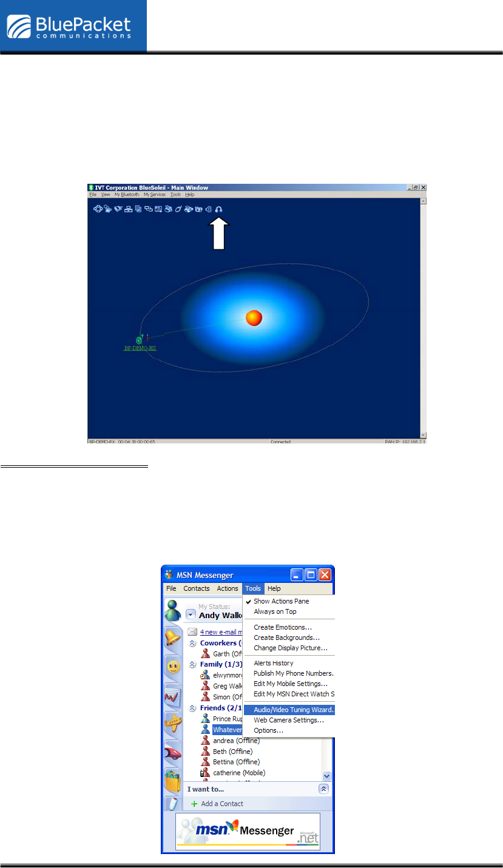Open the Tools menu in BlueSoleil
This screenshot has width=503, height=868.
click(176, 195)
